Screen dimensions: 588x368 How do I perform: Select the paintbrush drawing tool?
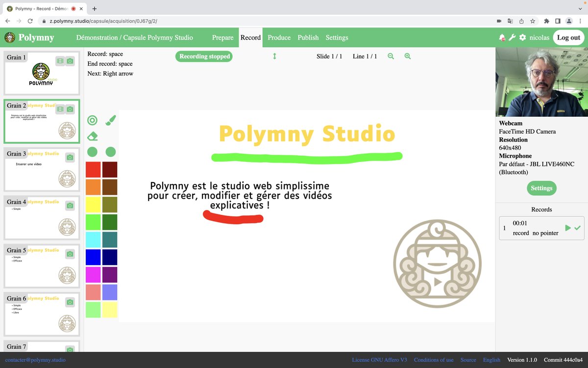click(x=111, y=120)
